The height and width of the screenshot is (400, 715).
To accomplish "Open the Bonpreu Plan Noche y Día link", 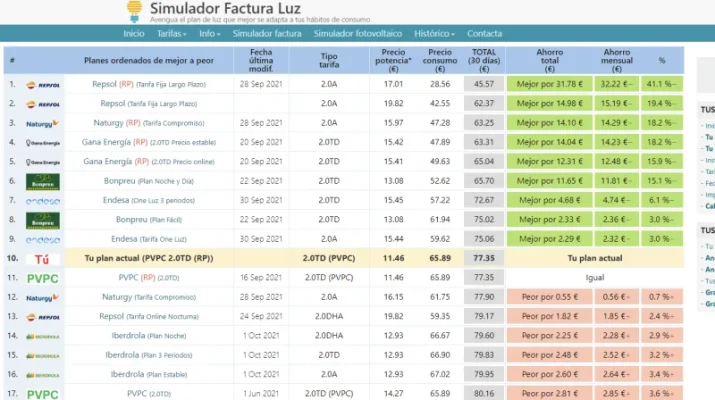I will (149, 181).
